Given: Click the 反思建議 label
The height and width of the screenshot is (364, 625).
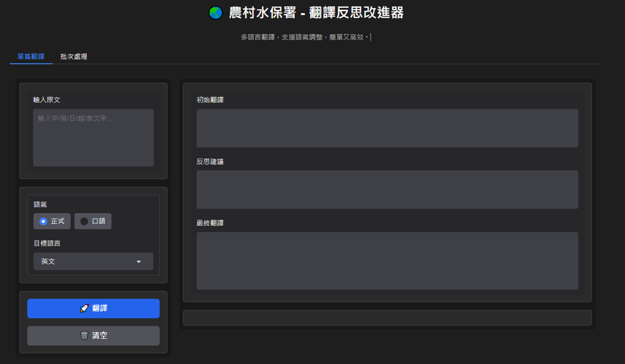Looking at the screenshot, I should (x=210, y=162).
